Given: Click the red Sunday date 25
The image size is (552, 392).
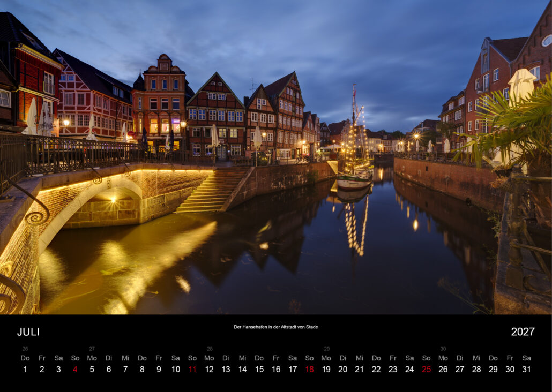Looking at the screenshot, I should click(426, 369).
